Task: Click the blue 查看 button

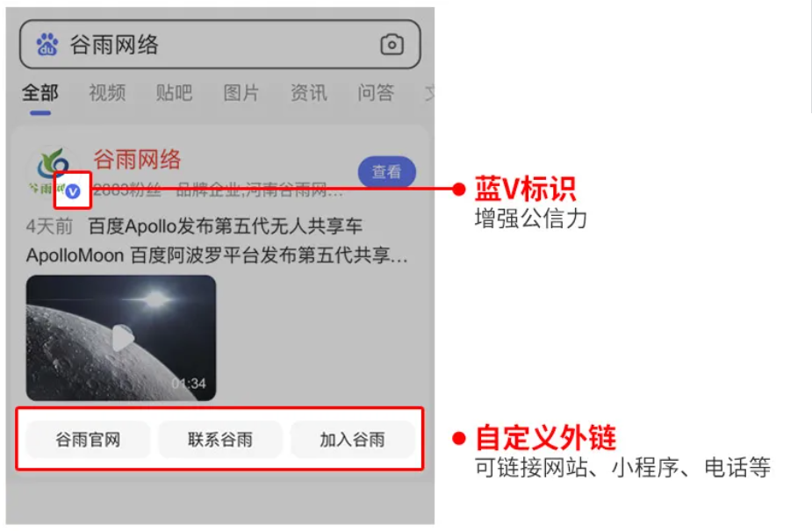Action: 387,172
